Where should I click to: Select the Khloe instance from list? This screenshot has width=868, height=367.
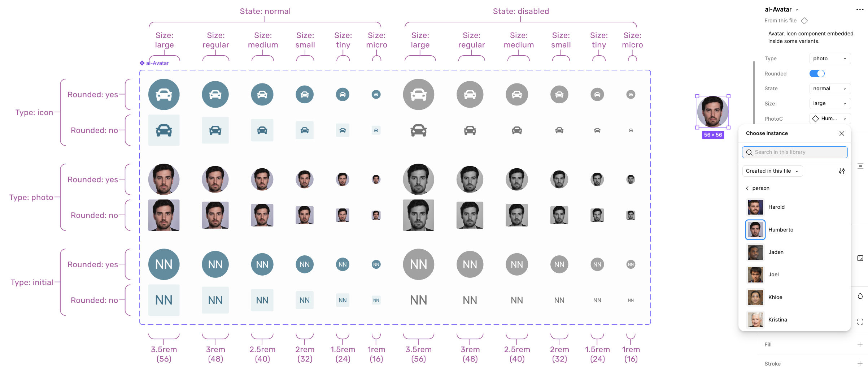point(775,297)
